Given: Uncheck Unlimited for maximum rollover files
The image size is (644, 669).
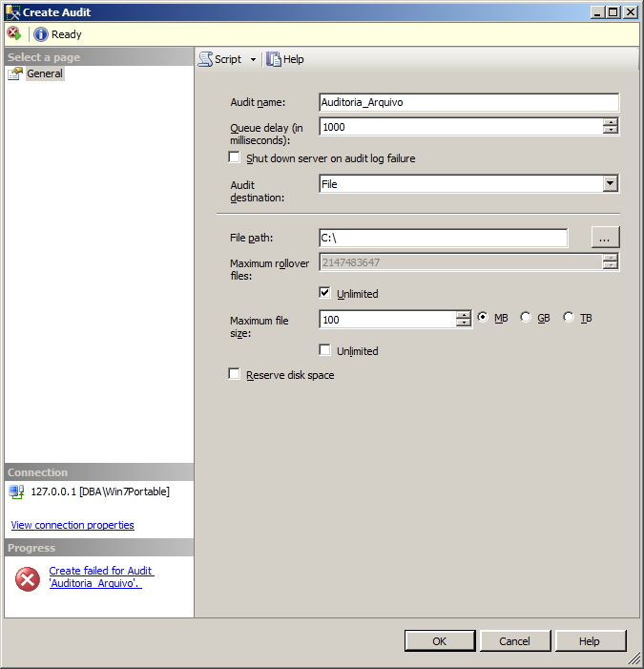Looking at the screenshot, I should 325,293.
